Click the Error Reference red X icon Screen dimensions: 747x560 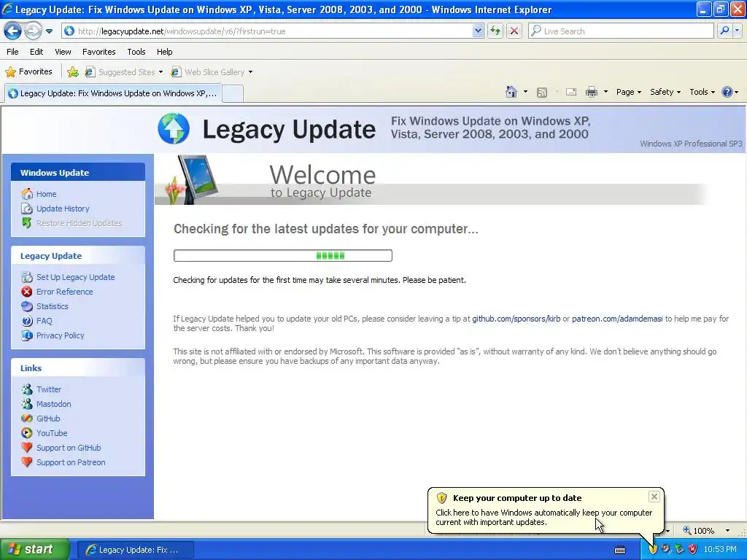pyautogui.click(x=27, y=292)
